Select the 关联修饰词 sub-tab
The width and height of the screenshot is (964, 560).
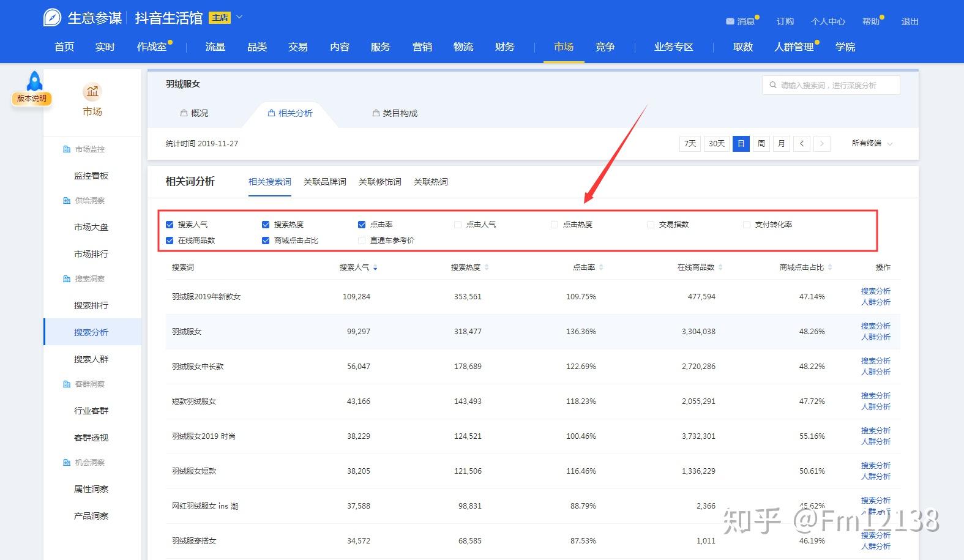click(380, 182)
